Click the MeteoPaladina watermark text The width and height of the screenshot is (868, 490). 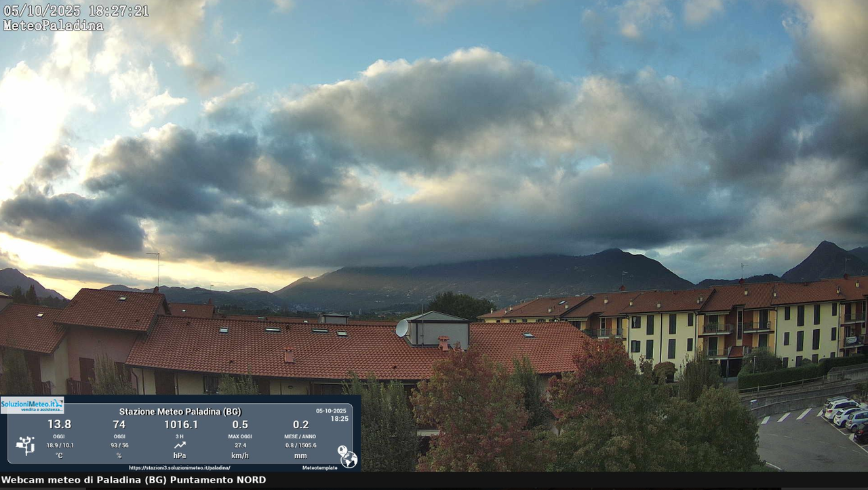pyautogui.click(x=54, y=26)
